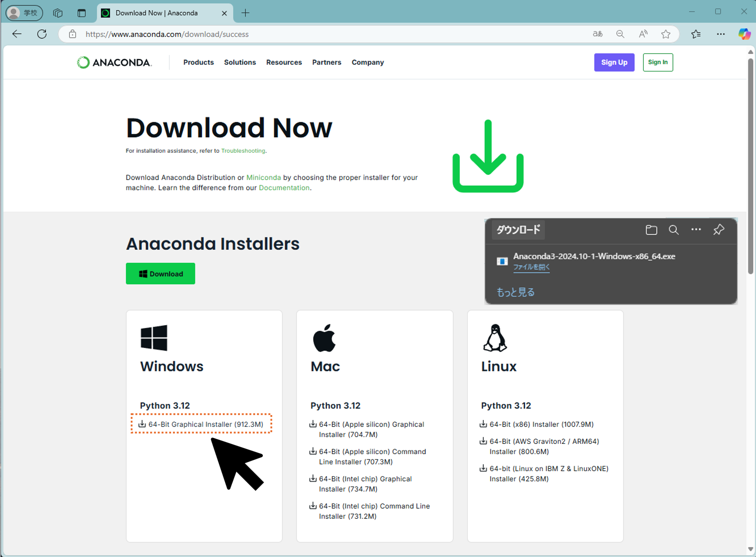This screenshot has height=557, width=756.
Task: Open downloads folder icon in download panel
Action: tap(651, 230)
